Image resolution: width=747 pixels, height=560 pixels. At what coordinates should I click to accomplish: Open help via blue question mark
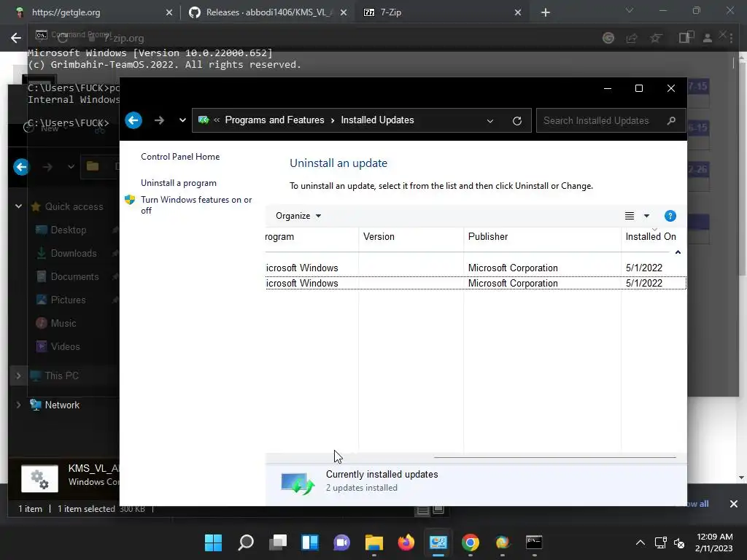point(670,216)
